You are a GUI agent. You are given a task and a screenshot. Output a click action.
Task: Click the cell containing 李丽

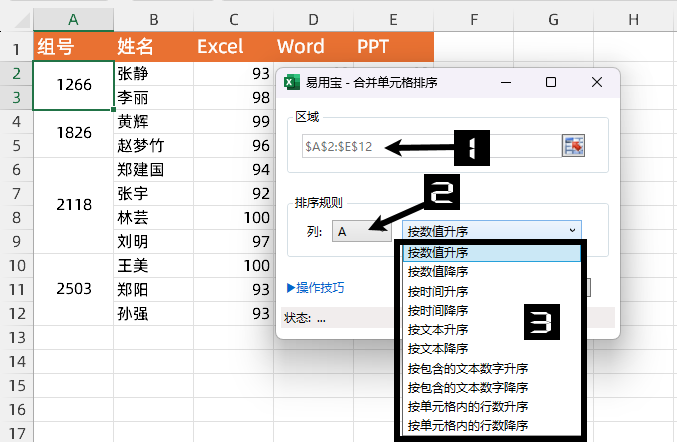tap(153, 98)
